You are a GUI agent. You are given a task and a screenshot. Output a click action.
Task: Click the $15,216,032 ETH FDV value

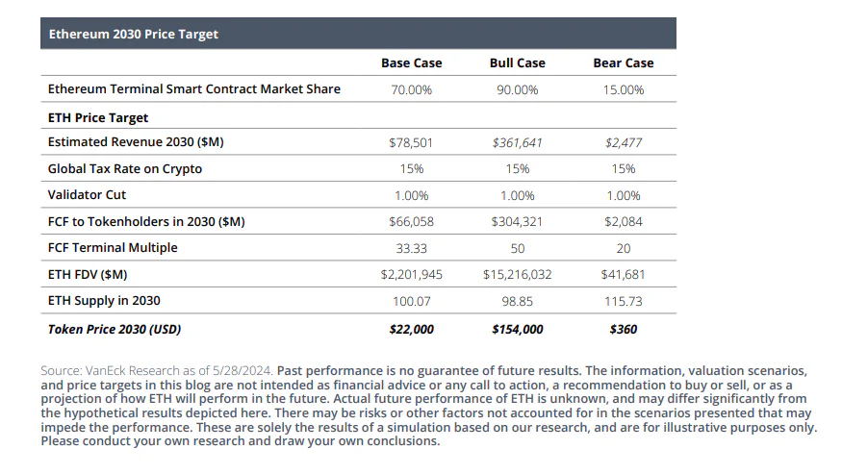click(517, 274)
